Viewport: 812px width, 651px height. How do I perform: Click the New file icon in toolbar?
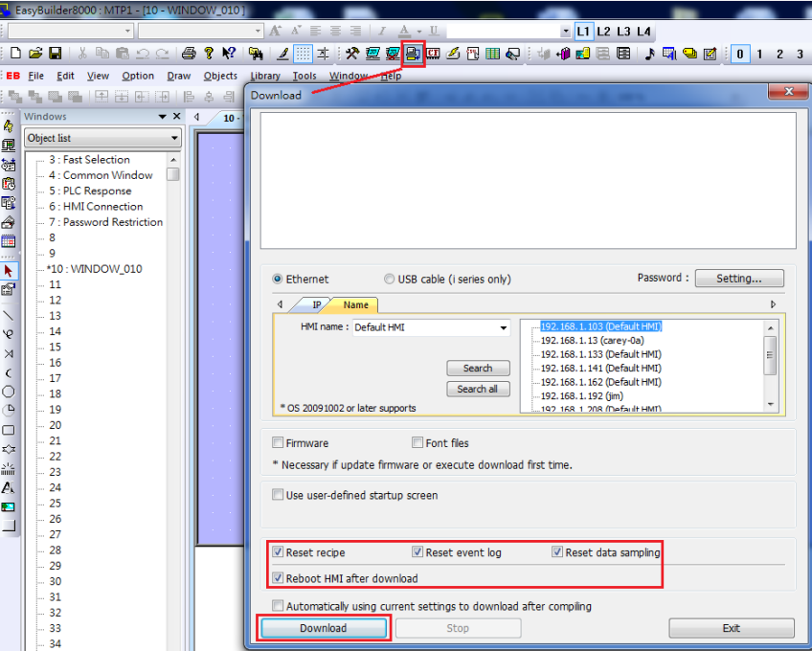point(15,54)
